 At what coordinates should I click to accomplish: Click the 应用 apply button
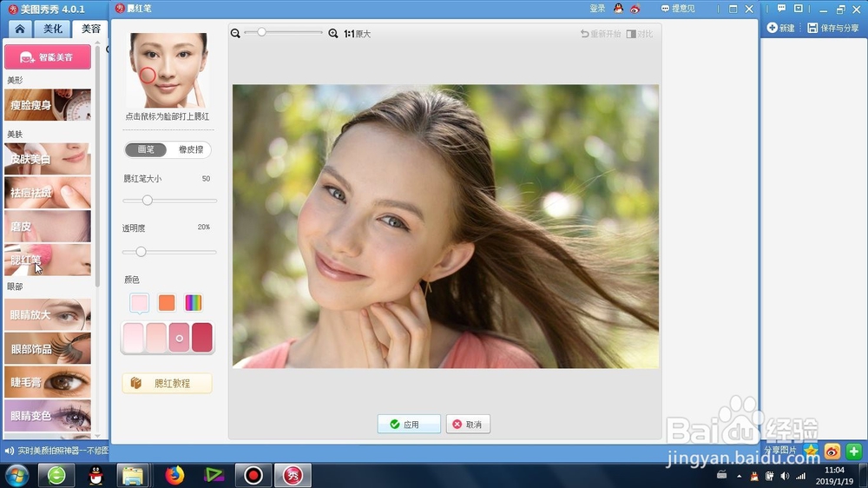click(x=409, y=425)
